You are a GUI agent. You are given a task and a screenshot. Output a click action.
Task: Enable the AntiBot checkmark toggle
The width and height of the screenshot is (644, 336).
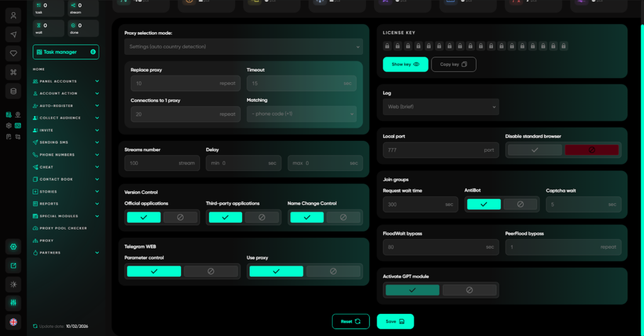[484, 204]
